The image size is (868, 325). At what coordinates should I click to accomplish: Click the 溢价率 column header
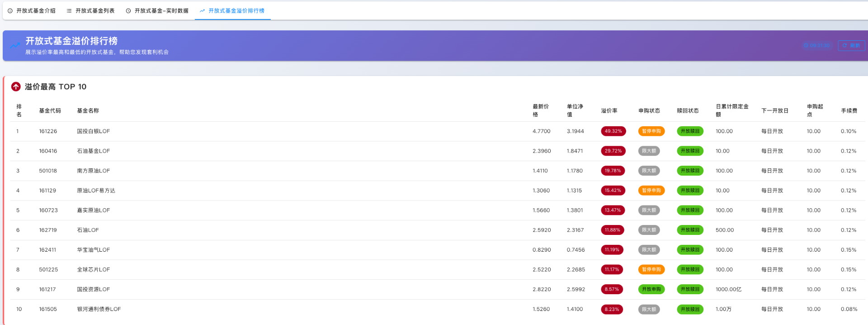609,111
